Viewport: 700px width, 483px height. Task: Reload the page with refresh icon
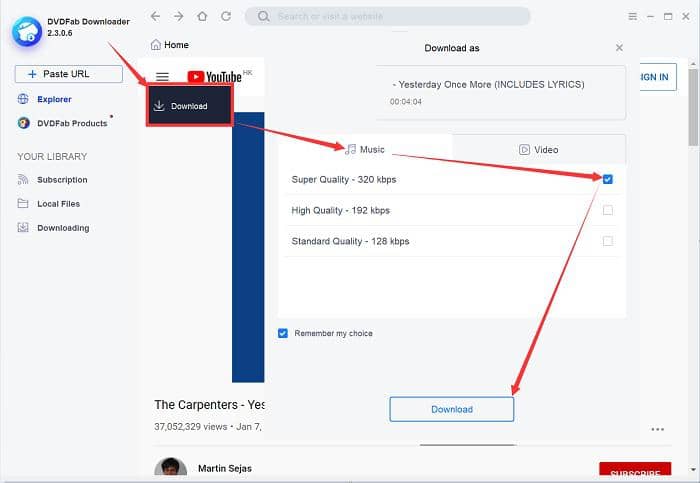point(226,17)
